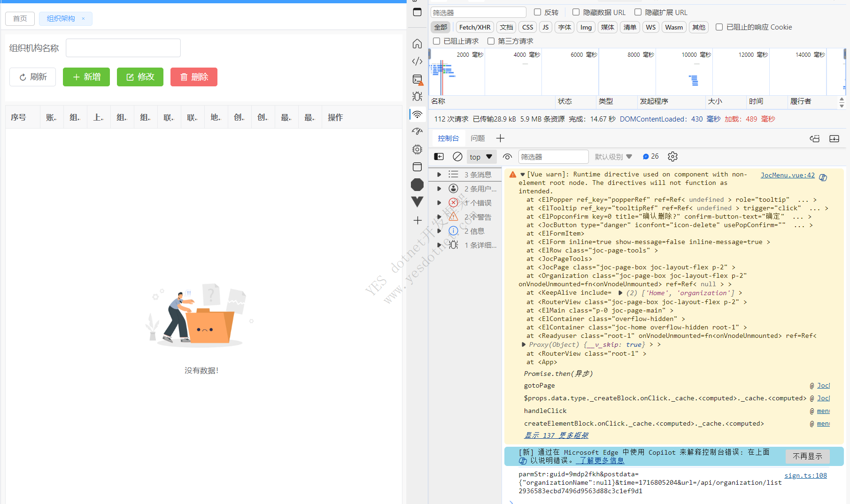
Task: Click the 了解更多信息 link
Action: pyautogui.click(x=600, y=460)
